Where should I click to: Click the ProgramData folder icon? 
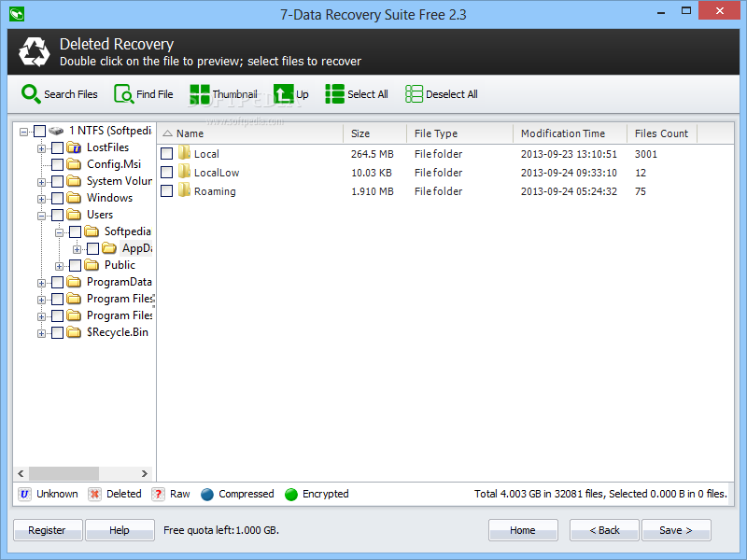[74, 282]
